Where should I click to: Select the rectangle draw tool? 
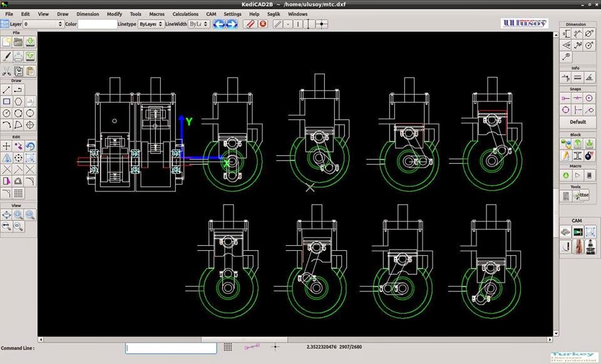[6, 101]
